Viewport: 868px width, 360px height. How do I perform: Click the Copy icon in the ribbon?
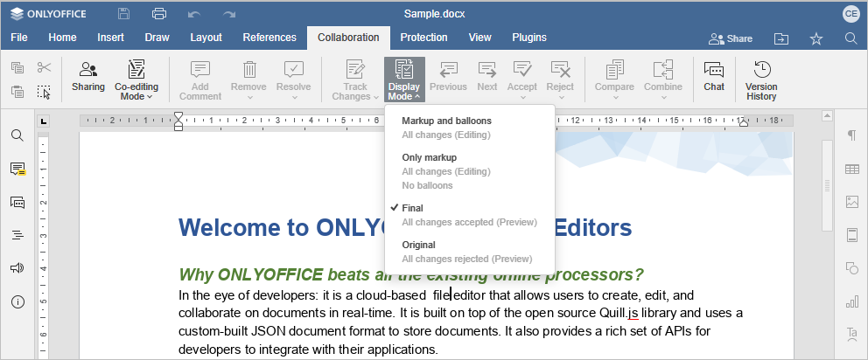[17, 67]
